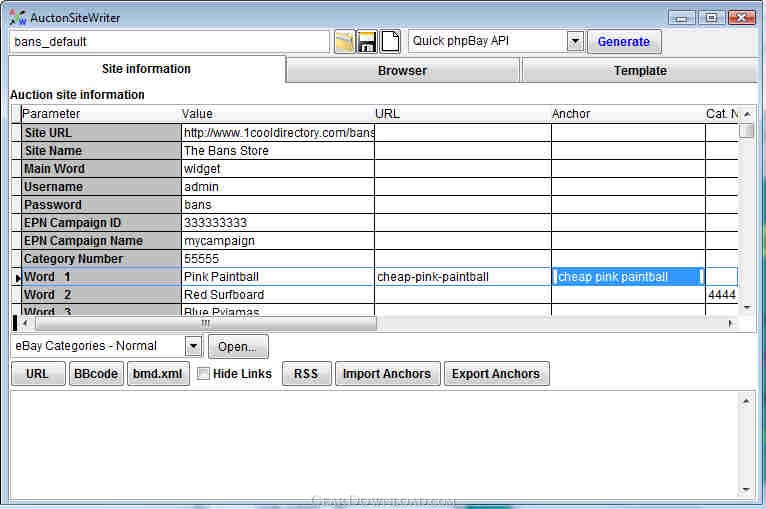766x509 pixels.
Task: Click the Export Anchors button
Action: [496, 374]
